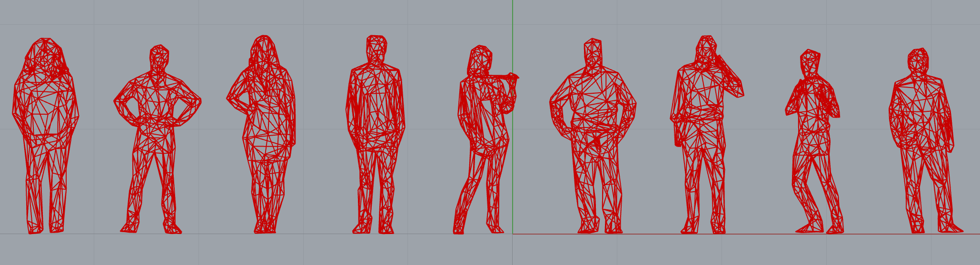Viewport: 980px width, 265px height.
Task: Select the figure with both hands on hips
Action: click(x=157, y=139)
